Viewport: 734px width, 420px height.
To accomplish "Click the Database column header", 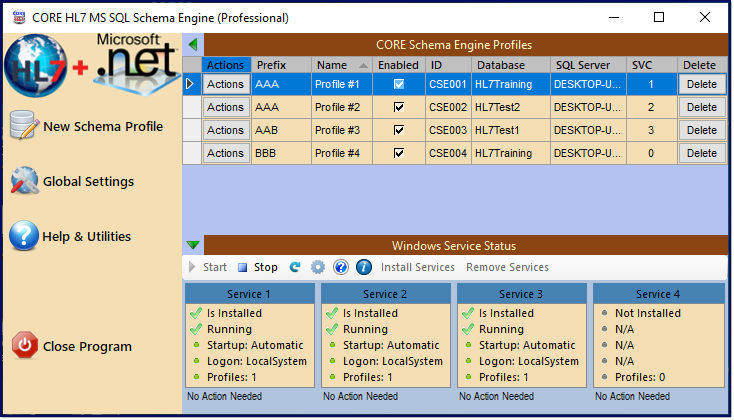I will [511, 65].
